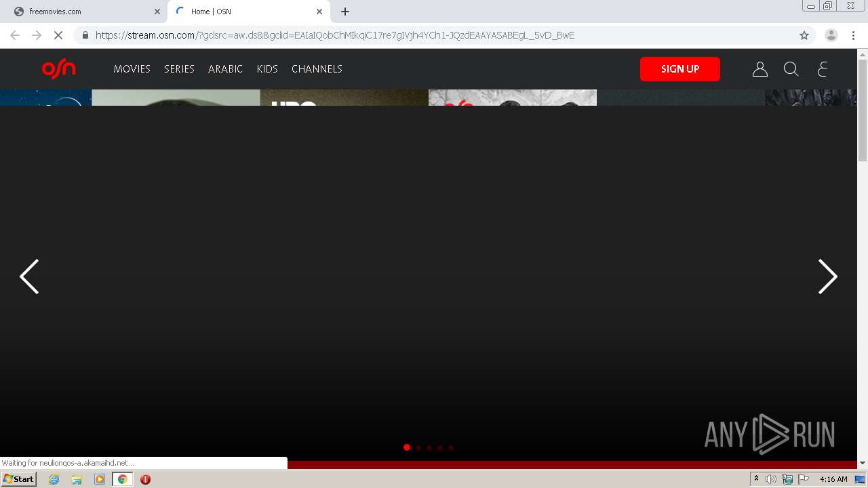This screenshot has width=868, height=488.
Task: Open the Chrome three-dot menu
Action: click(x=854, y=35)
